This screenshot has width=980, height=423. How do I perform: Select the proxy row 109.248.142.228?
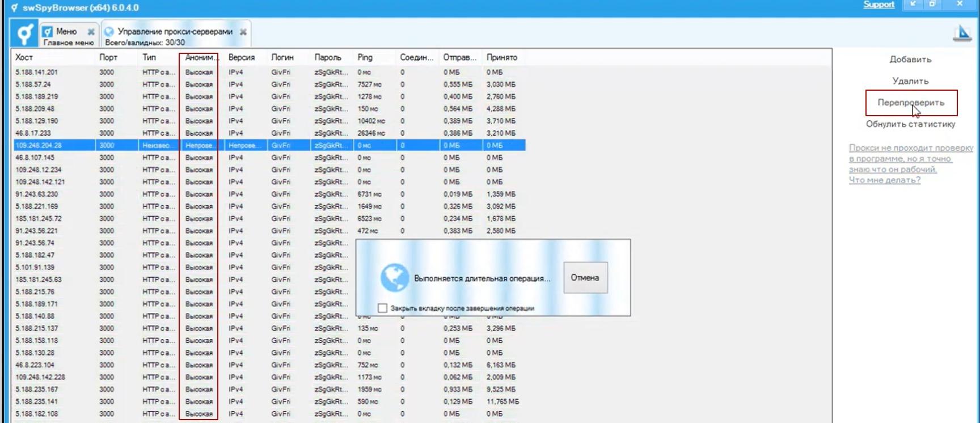pos(269,377)
